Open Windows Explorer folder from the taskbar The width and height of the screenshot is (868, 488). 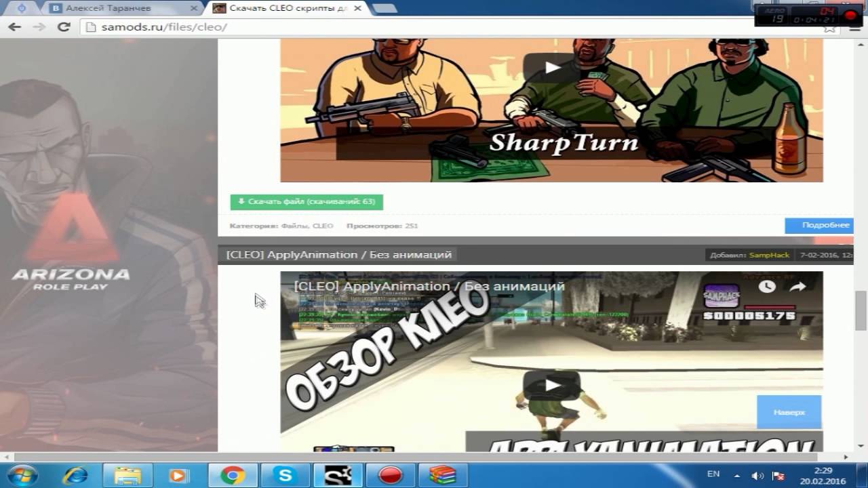pyautogui.click(x=127, y=475)
